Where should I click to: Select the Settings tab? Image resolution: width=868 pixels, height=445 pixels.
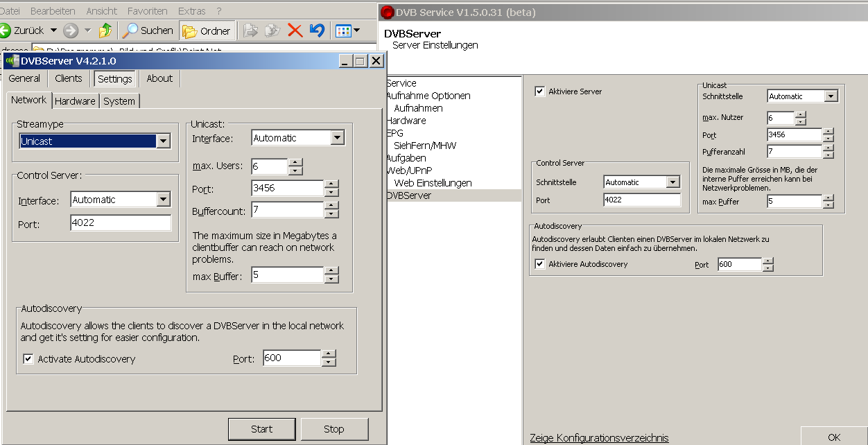coord(115,79)
